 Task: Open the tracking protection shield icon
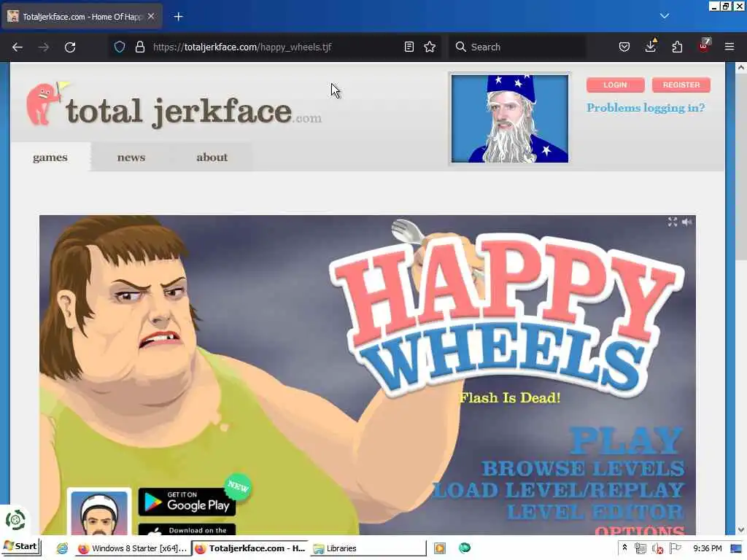click(120, 47)
